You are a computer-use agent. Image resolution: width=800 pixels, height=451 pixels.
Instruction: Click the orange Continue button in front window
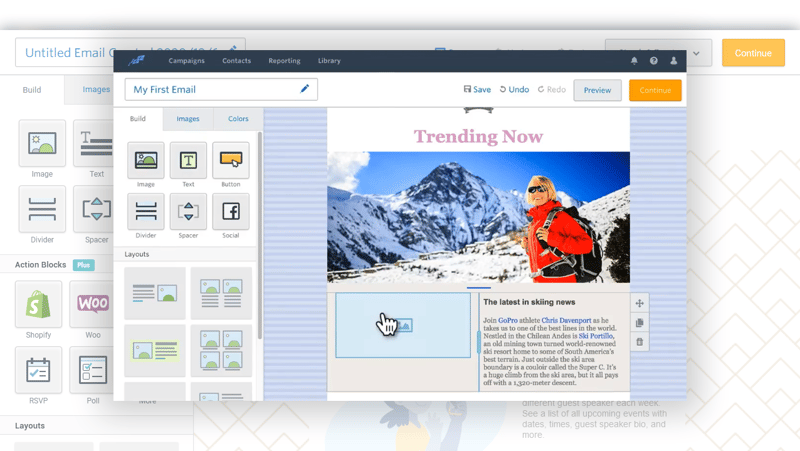pyautogui.click(x=655, y=90)
